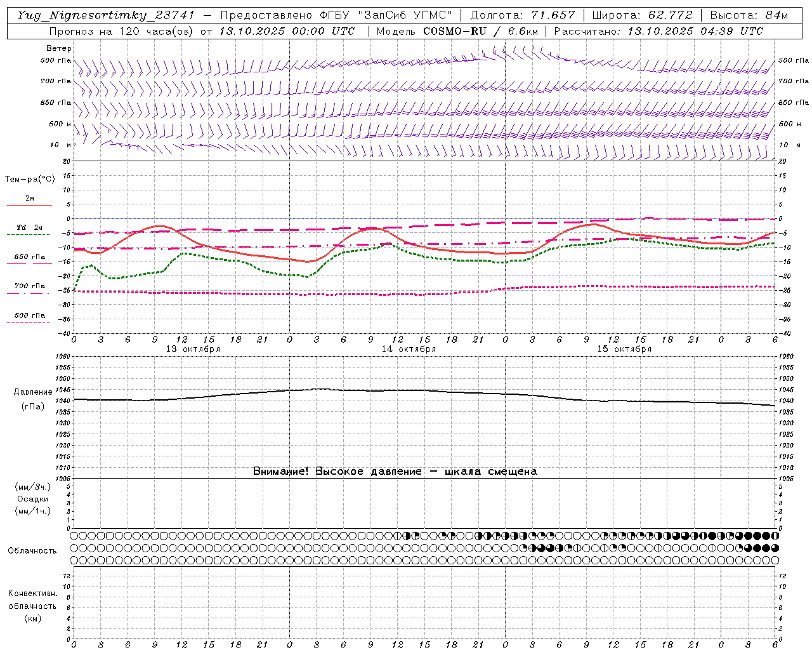This screenshot has width=812, height=650.
Task: Click the 700 гПа temperature legend entry
Action: (x=30, y=286)
